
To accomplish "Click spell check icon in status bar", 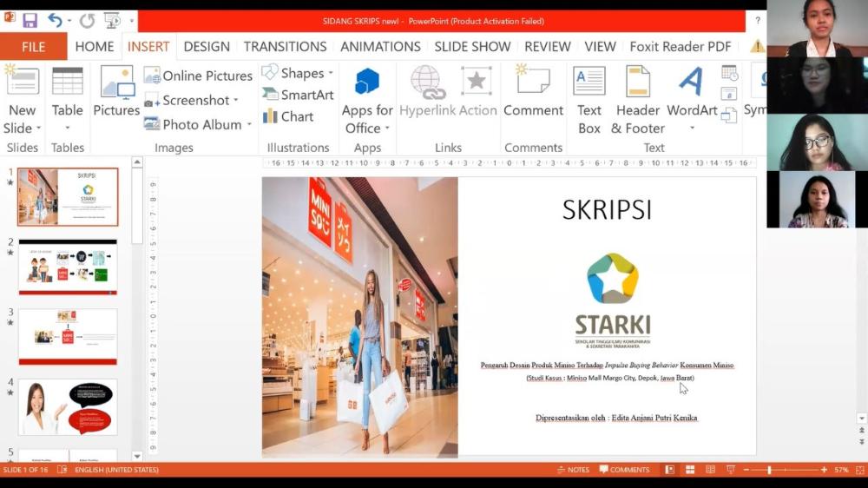I will click(x=62, y=470).
